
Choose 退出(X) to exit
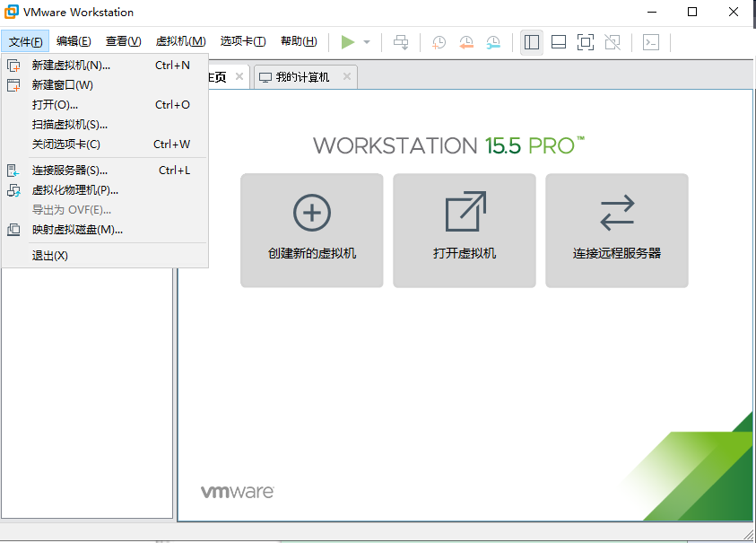coord(105,256)
